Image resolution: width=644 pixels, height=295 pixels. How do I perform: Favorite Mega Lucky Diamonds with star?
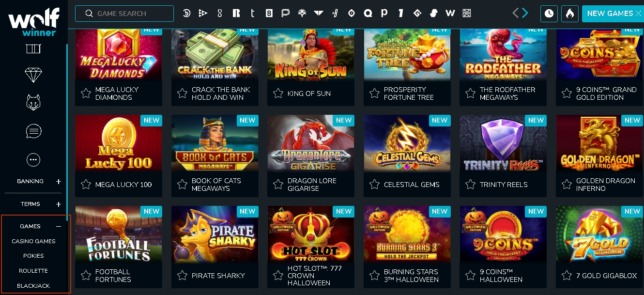86,93
